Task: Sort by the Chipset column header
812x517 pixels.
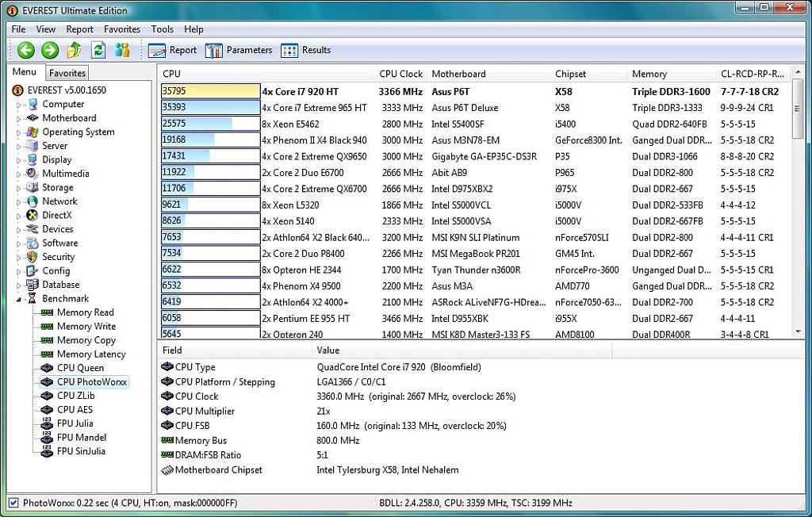Action: pos(588,74)
